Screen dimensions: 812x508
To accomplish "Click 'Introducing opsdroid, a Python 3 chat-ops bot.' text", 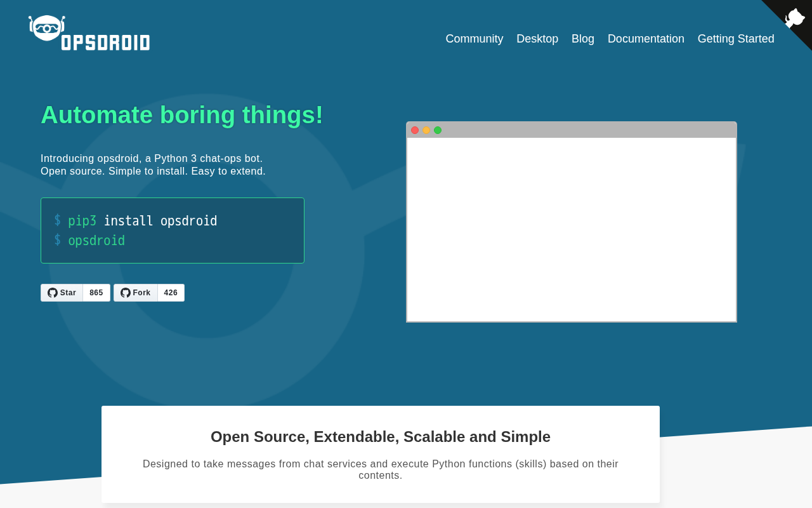I will pyautogui.click(x=152, y=159).
